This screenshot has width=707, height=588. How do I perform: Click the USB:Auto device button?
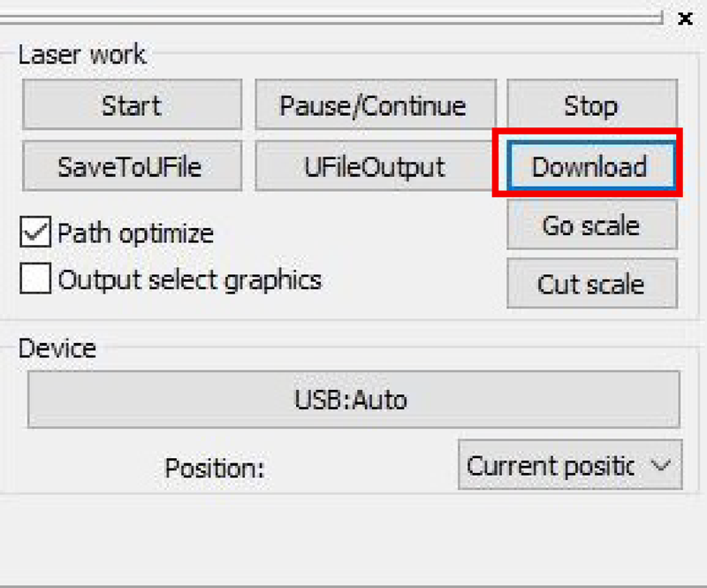pyautogui.click(x=353, y=400)
